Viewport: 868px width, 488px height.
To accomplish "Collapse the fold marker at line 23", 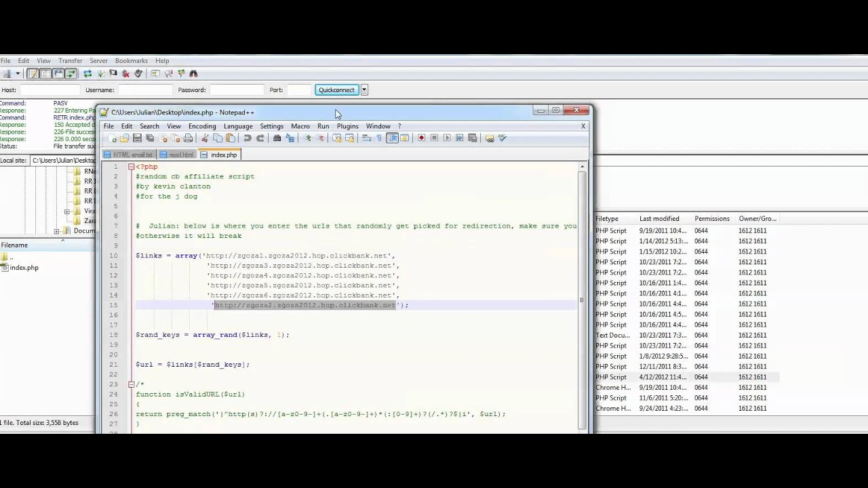I will (x=131, y=384).
